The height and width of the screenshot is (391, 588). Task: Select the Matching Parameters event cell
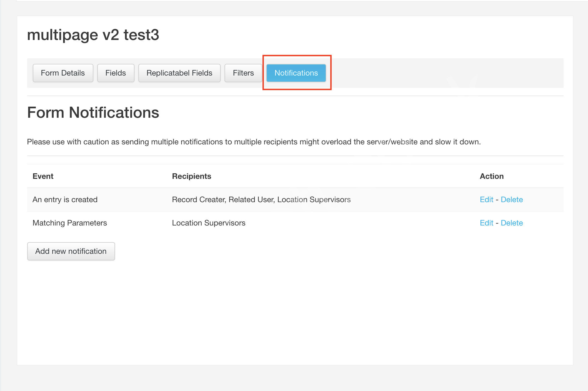coord(70,223)
